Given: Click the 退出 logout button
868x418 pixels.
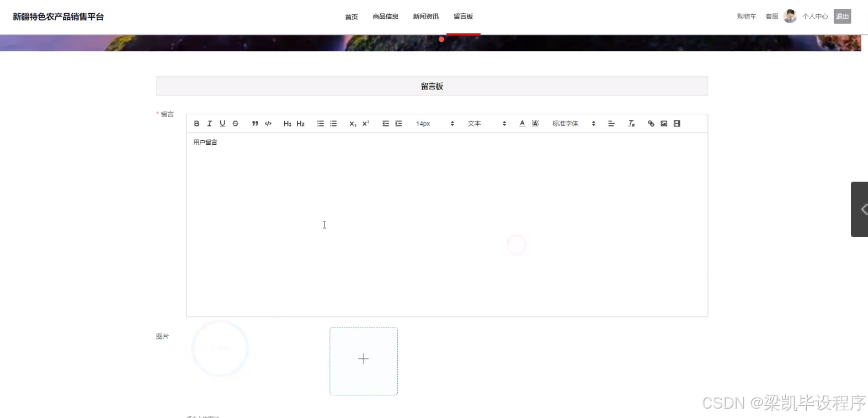Looking at the screenshot, I should [843, 17].
